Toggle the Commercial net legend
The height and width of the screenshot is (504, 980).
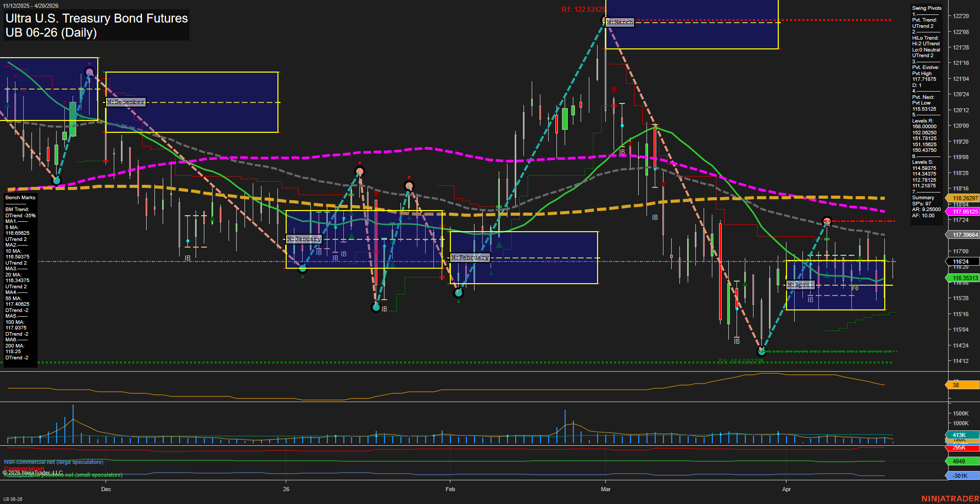coord(23,469)
